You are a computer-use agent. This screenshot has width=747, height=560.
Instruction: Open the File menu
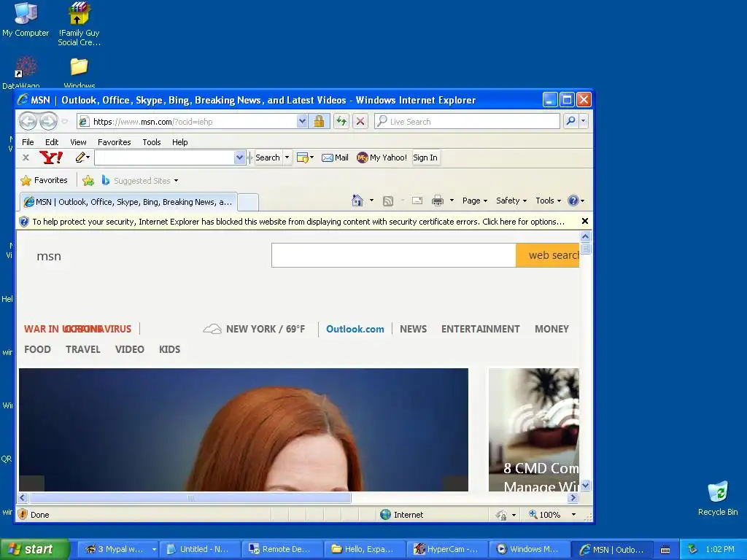[28, 142]
